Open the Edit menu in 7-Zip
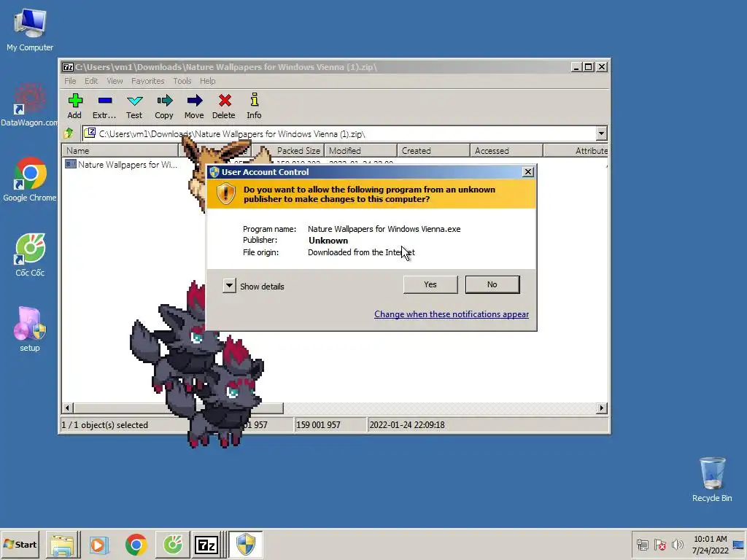 tap(91, 81)
